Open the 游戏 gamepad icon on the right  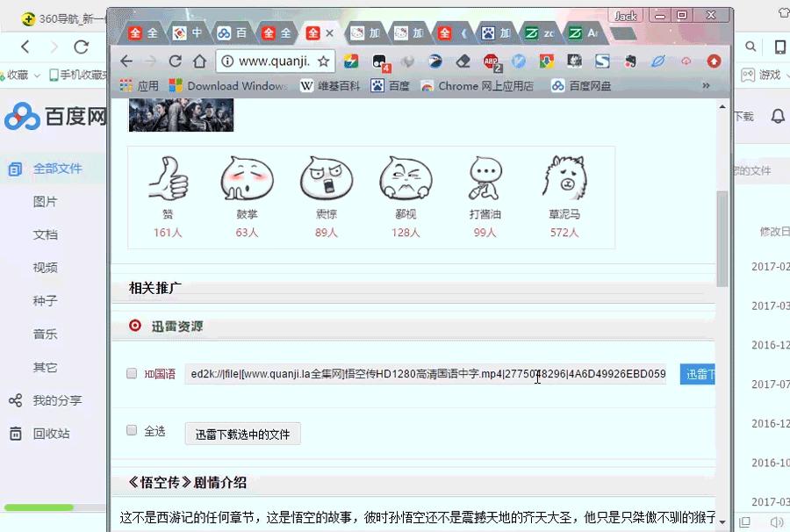[748, 74]
